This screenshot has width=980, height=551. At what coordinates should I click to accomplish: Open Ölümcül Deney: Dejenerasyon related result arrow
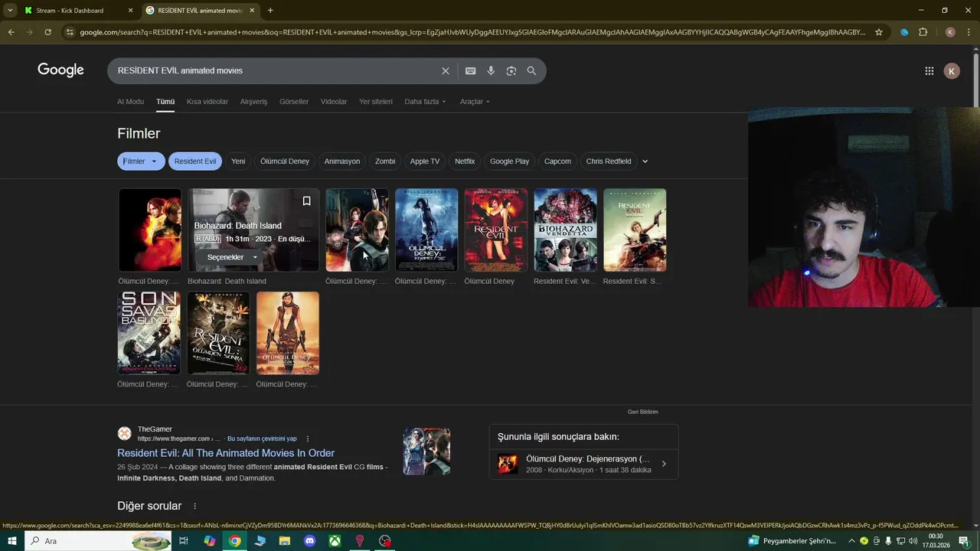pos(664,464)
